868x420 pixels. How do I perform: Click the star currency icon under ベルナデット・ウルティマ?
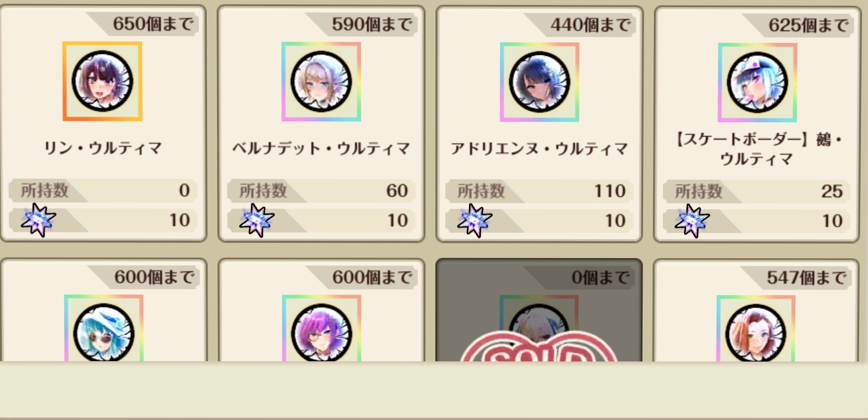(256, 220)
